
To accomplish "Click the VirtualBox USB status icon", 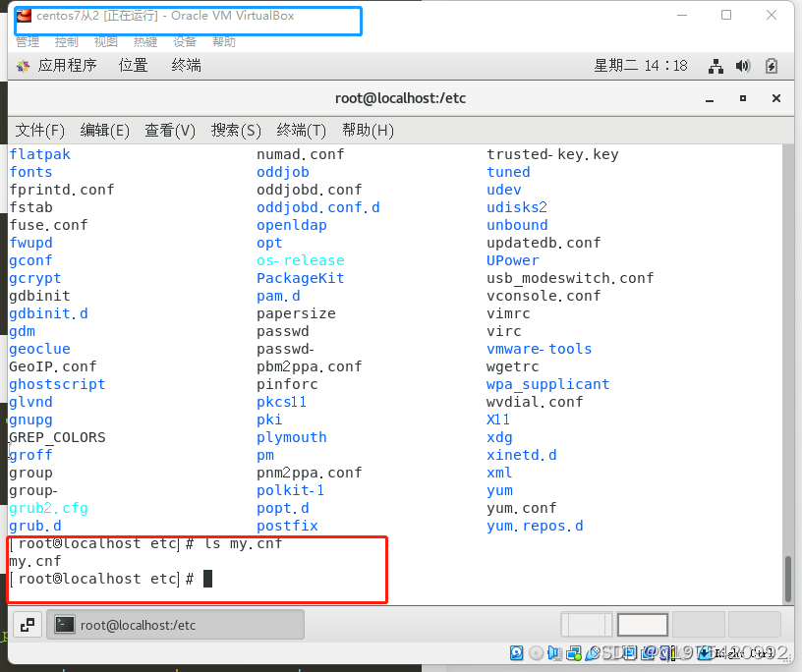I will pos(593,653).
